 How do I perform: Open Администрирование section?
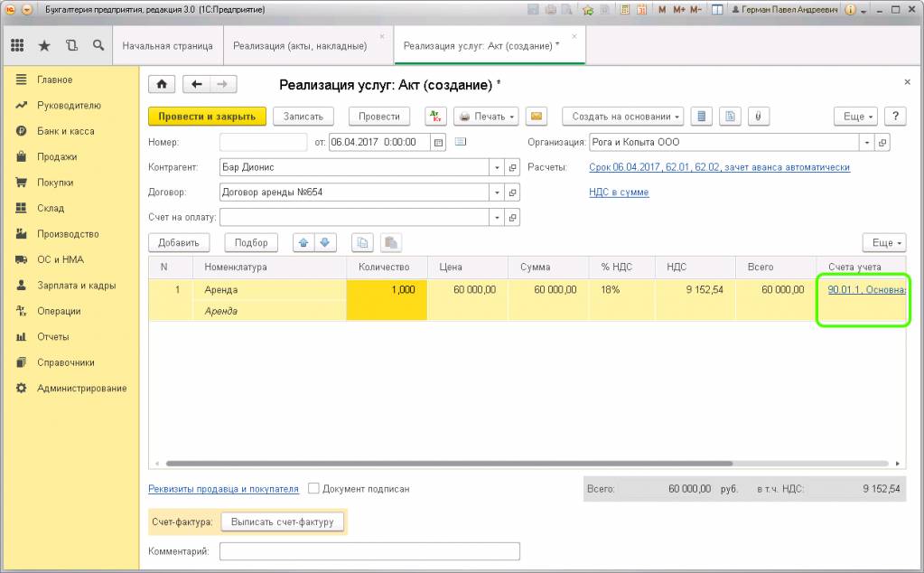[81, 388]
